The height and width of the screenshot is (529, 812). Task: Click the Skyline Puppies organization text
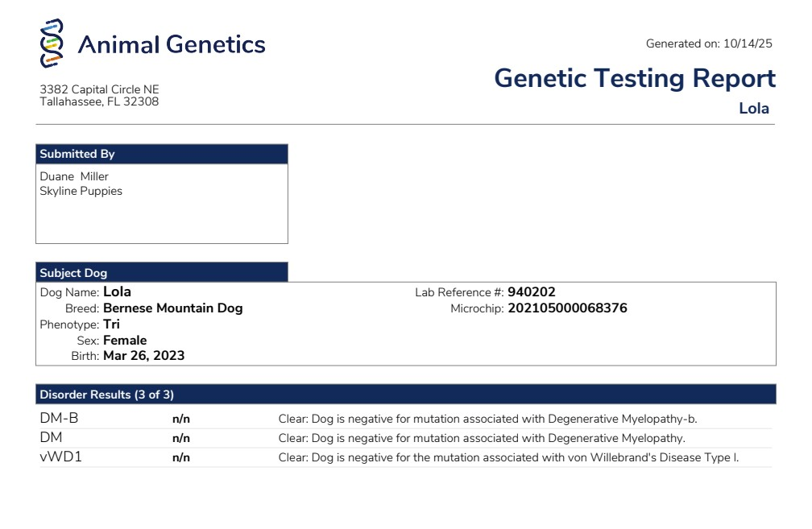tap(81, 191)
